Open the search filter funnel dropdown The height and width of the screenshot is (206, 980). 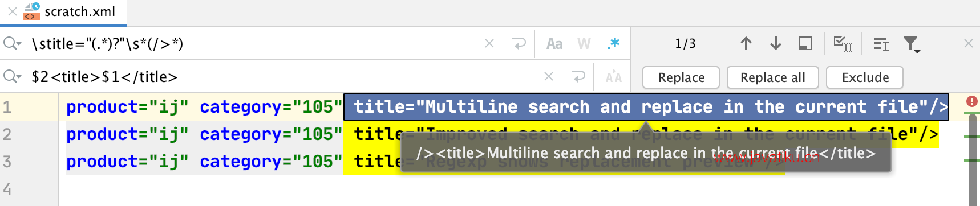[912, 44]
